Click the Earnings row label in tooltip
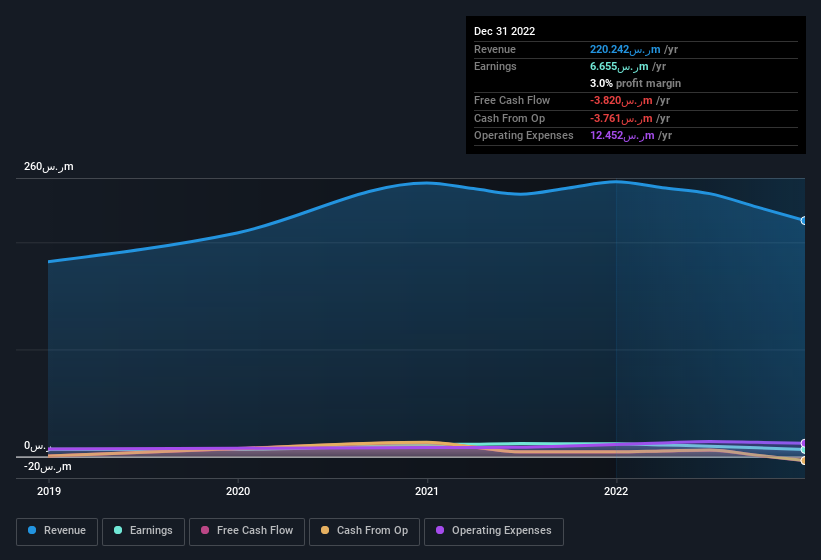This screenshot has width=821, height=560. tap(495, 66)
